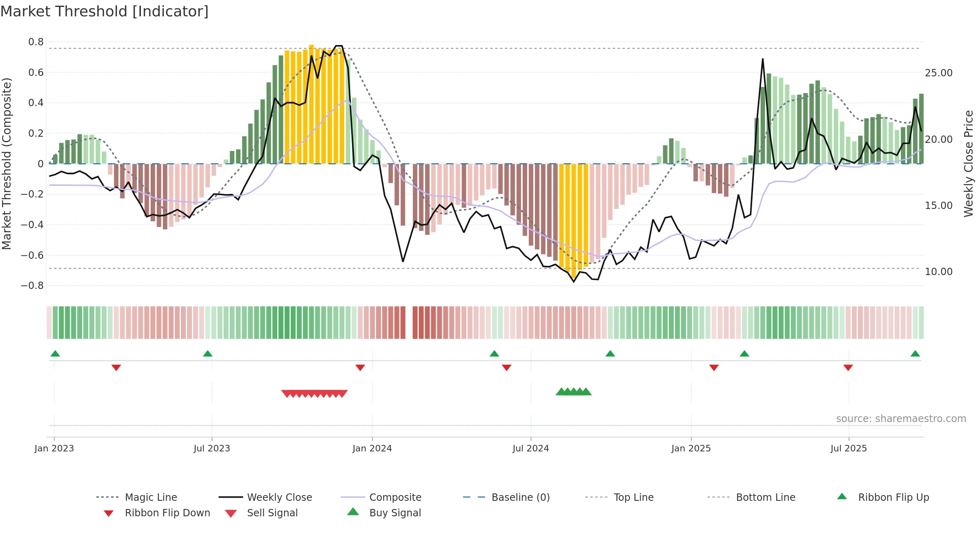Toggle the Bottom Line legend entry
The height and width of the screenshot is (551, 980).
coord(751,497)
